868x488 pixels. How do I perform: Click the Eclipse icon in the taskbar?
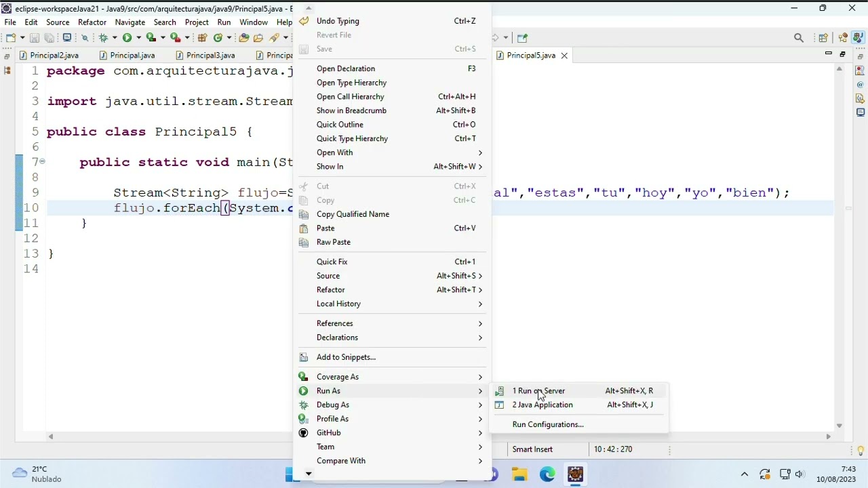[575, 474]
